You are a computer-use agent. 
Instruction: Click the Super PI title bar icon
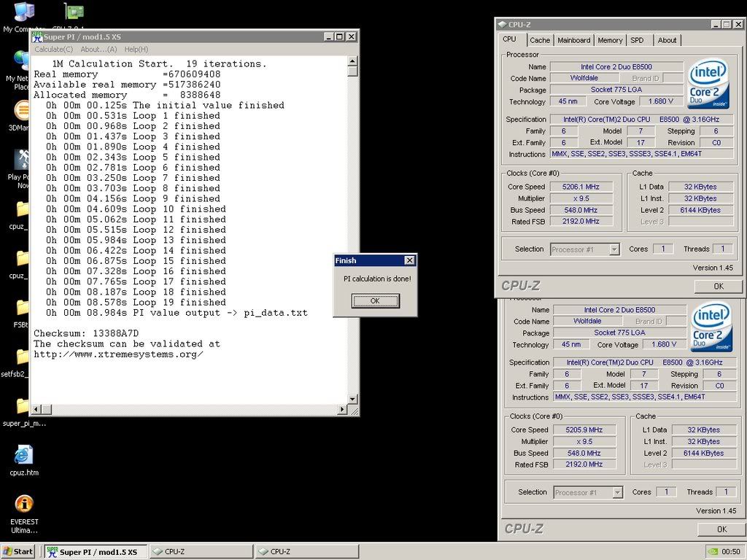pos(37,36)
